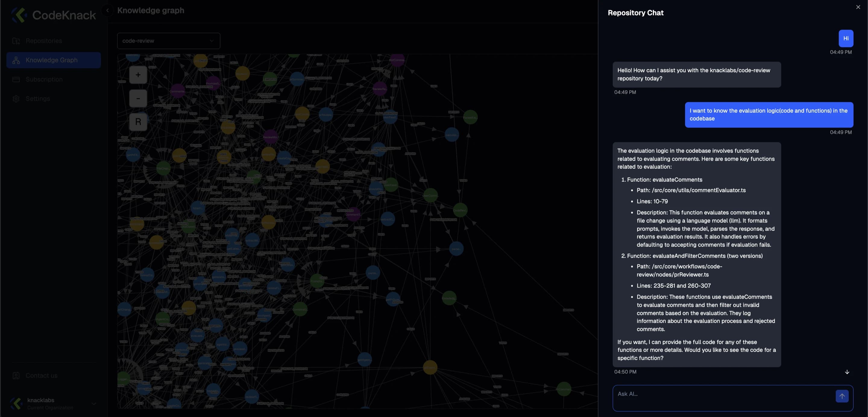868x417 pixels.
Task: Reset graph view with R button
Action: (138, 122)
